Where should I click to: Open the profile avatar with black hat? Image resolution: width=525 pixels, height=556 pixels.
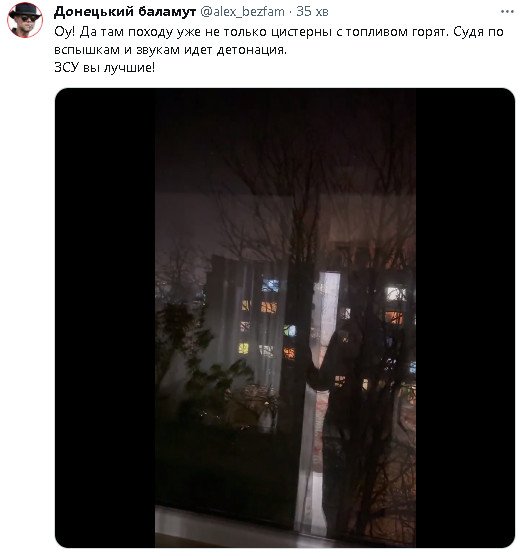pyautogui.click(x=25, y=20)
